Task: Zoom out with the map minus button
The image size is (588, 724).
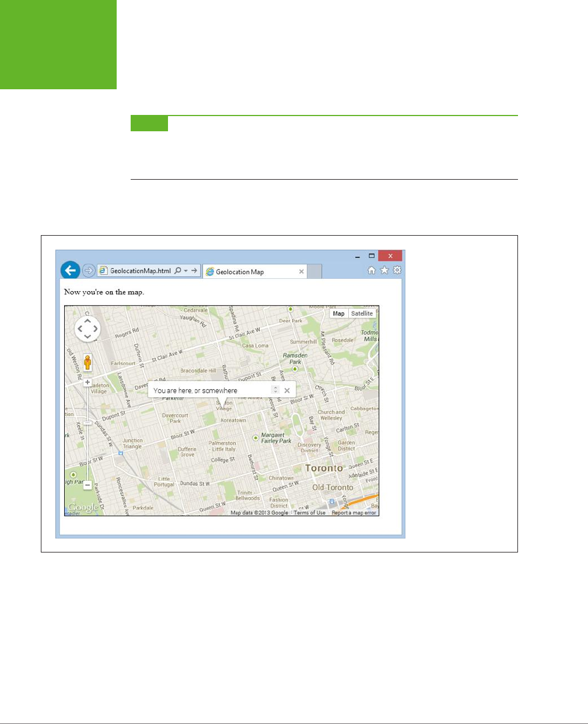Action: (x=87, y=485)
